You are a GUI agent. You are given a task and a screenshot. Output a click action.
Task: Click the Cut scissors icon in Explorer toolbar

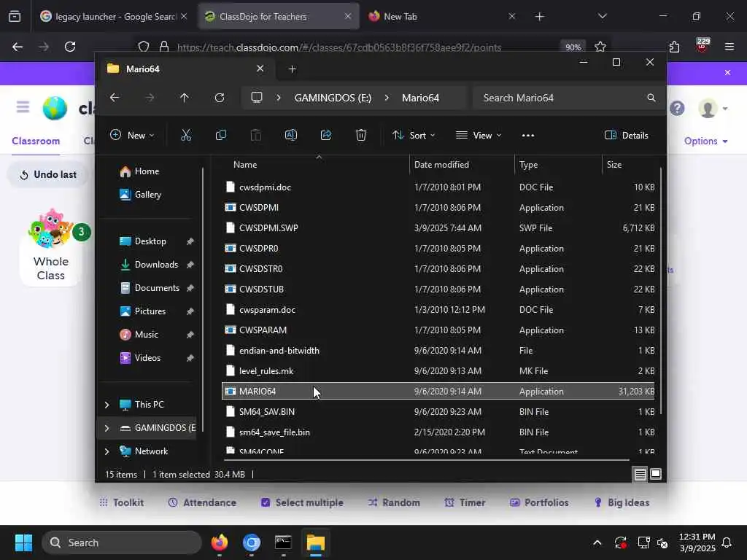(x=186, y=135)
